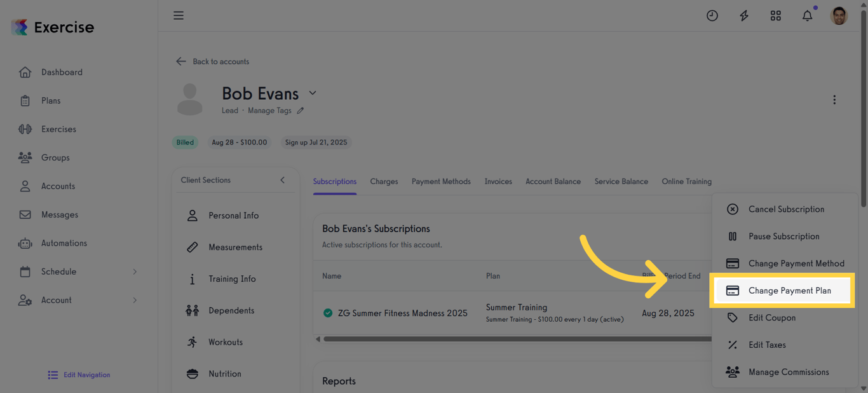This screenshot has width=868, height=393.
Task: Open Workouts section
Action: pyautogui.click(x=226, y=342)
